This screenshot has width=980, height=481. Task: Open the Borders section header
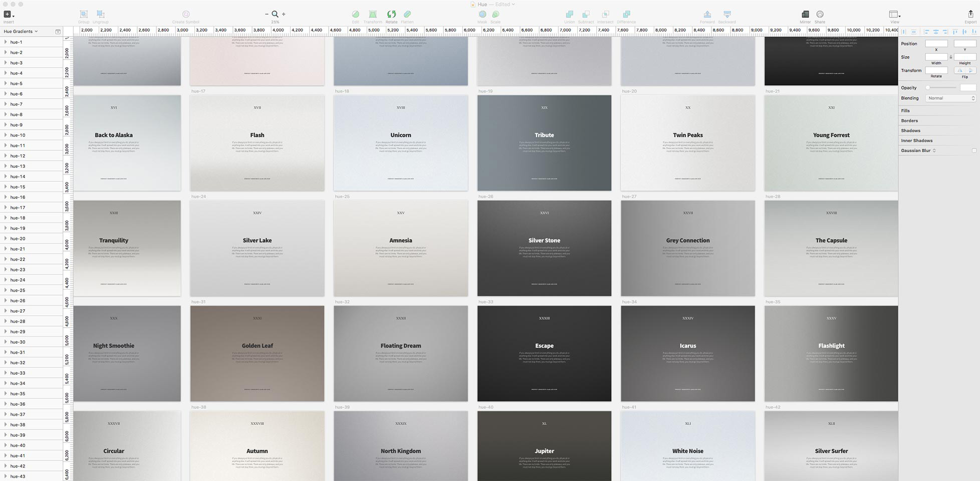pyautogui.click(x=909, y=121)
